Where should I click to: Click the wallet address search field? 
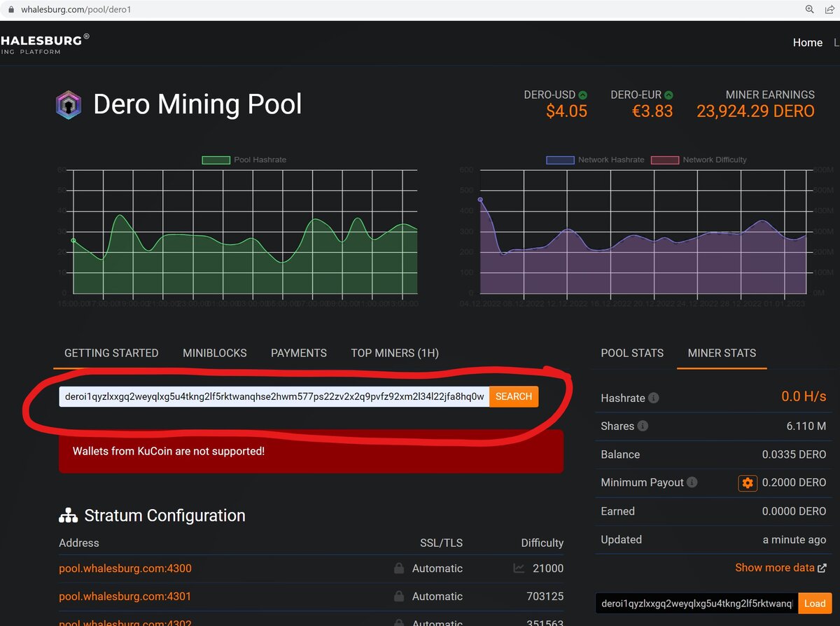[274, 396]
